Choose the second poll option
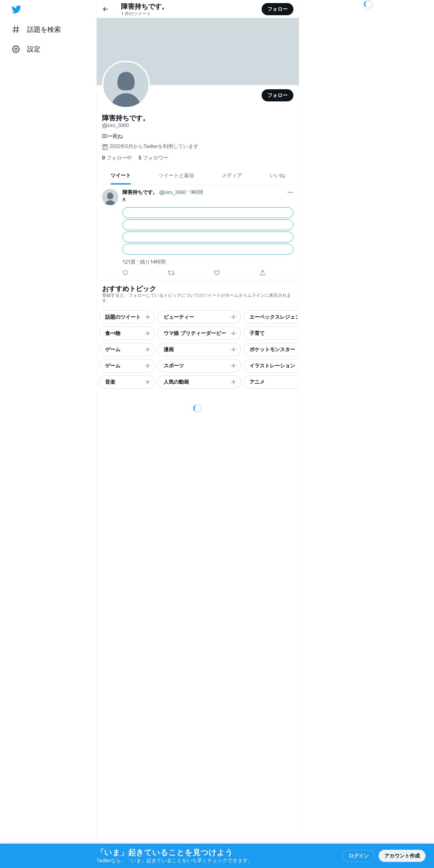Viewport: 434px width, 868px height. (208, 225)
